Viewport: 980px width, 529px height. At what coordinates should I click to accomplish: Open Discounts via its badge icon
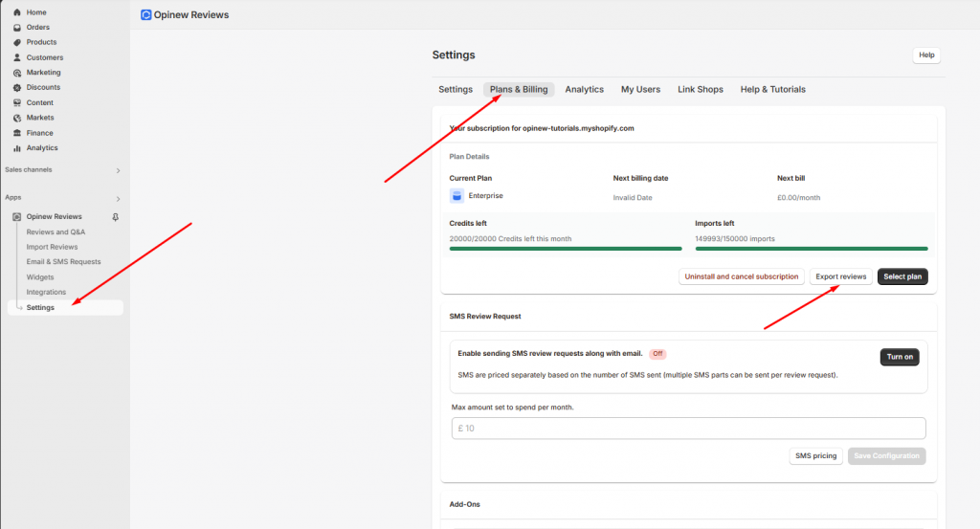[x=17, y=88]
